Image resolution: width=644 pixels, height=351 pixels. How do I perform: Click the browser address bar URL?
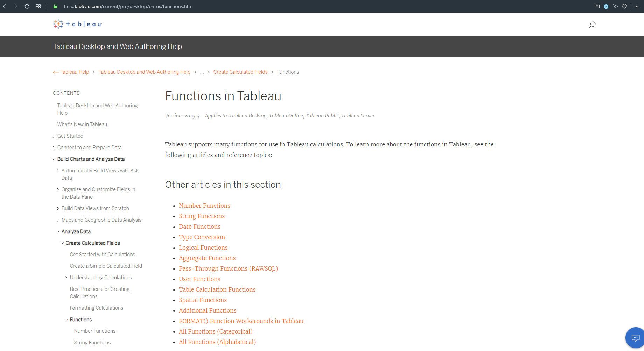pos(128,6)
